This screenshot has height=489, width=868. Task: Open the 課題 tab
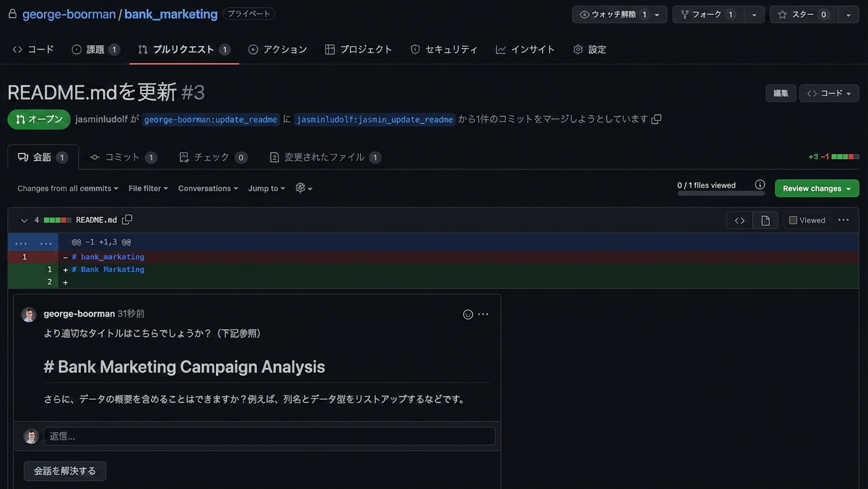coord(96,49)
